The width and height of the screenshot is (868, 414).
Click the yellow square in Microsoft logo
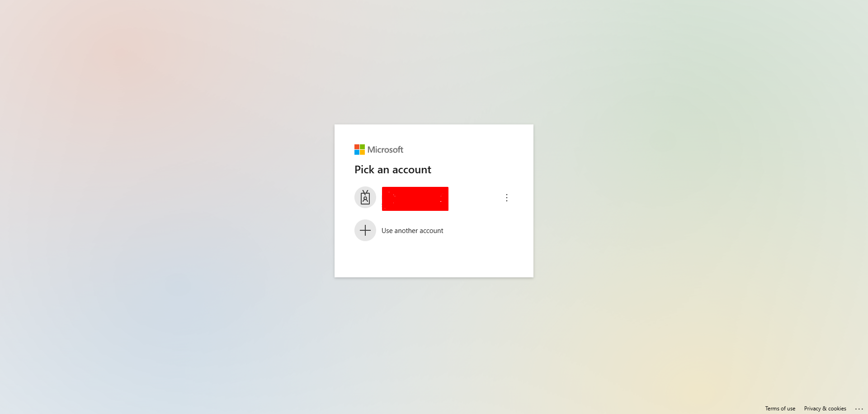pyautogui.click(x=362, y=152)
